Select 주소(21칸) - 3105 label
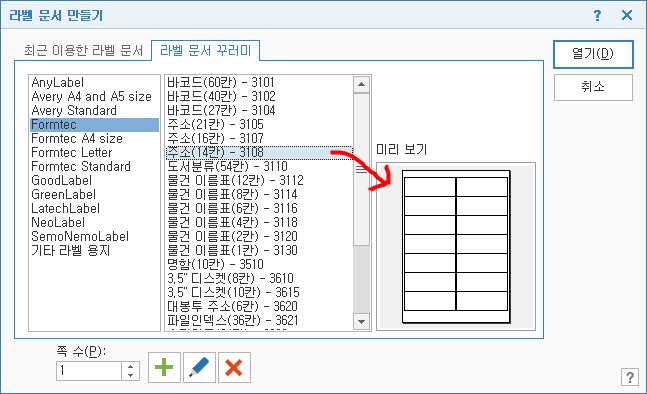The image size is (647, 394). tap(259, 125)
